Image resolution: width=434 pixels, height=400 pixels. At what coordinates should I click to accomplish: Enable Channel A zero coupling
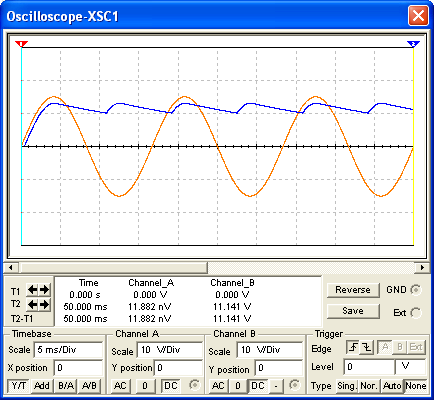click(x=145, y=386)
